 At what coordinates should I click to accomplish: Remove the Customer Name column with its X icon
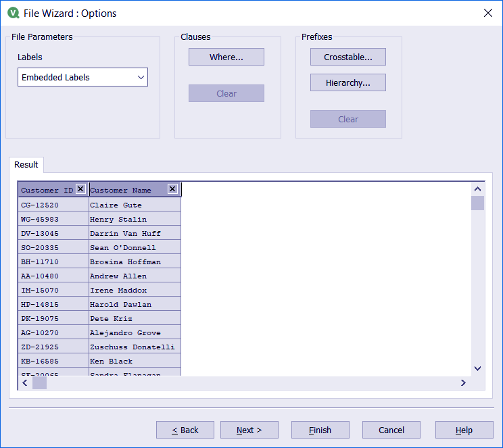point(172,189)
